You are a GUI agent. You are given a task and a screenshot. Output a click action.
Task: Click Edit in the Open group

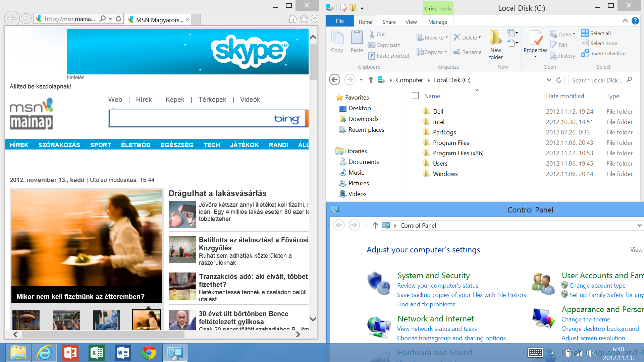pyautogui.click(x=559, y=45)
